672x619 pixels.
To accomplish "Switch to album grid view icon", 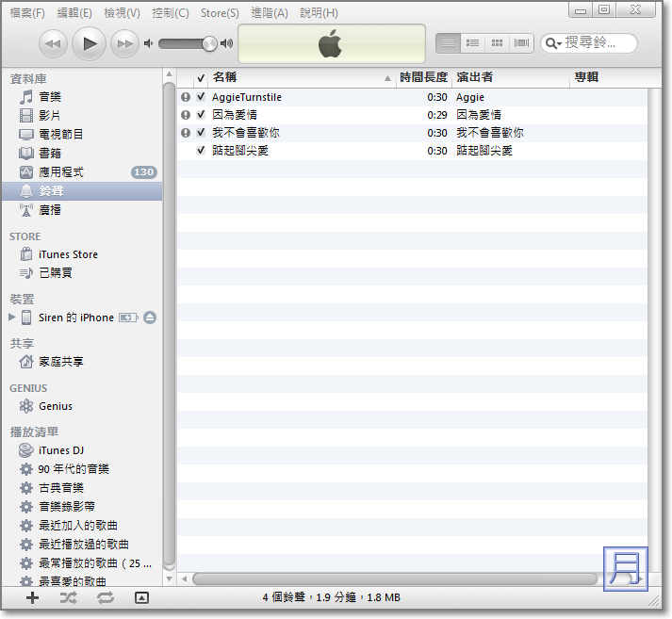I will click(x=497, y=43).
